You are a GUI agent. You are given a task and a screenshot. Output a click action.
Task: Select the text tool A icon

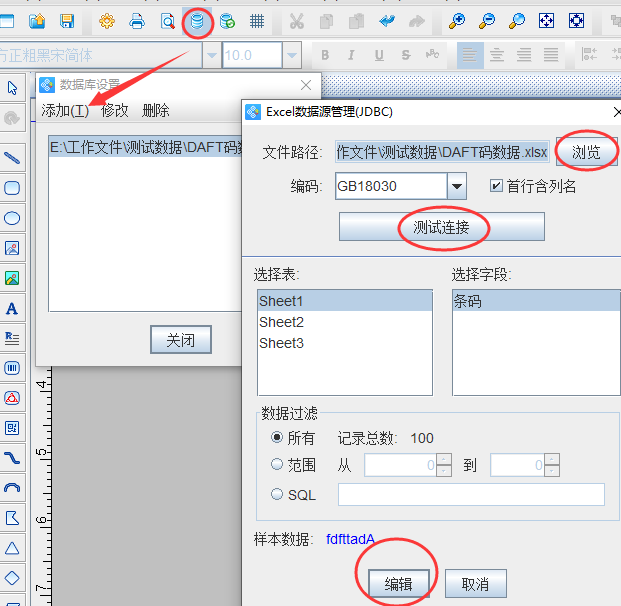pos(12,309)
